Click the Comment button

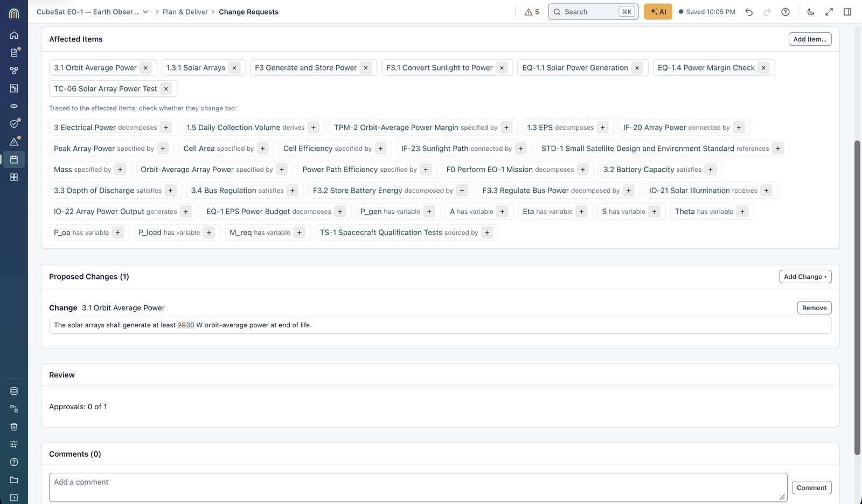click(x=811, y=488)
